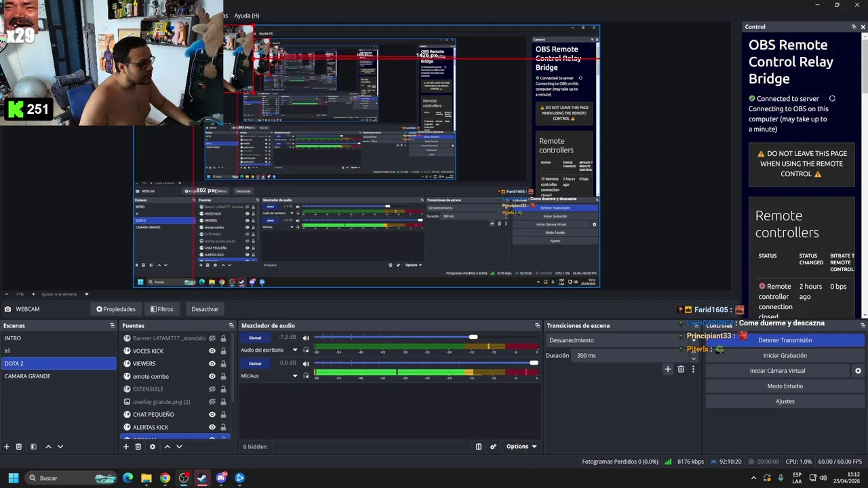Open Filtros for WEBCAM source
This screenshot has height=488, width=868.
click(161, 309)
